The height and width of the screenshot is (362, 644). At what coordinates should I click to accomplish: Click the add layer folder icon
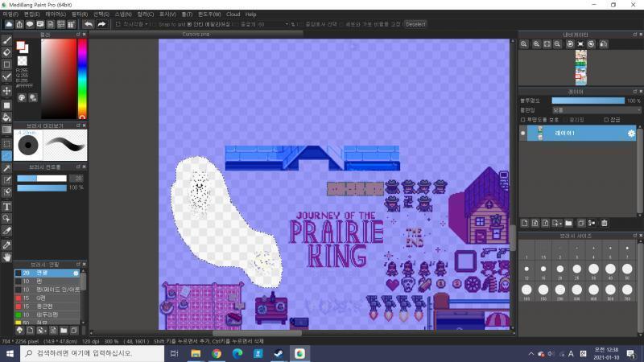[x=568, y=223]
